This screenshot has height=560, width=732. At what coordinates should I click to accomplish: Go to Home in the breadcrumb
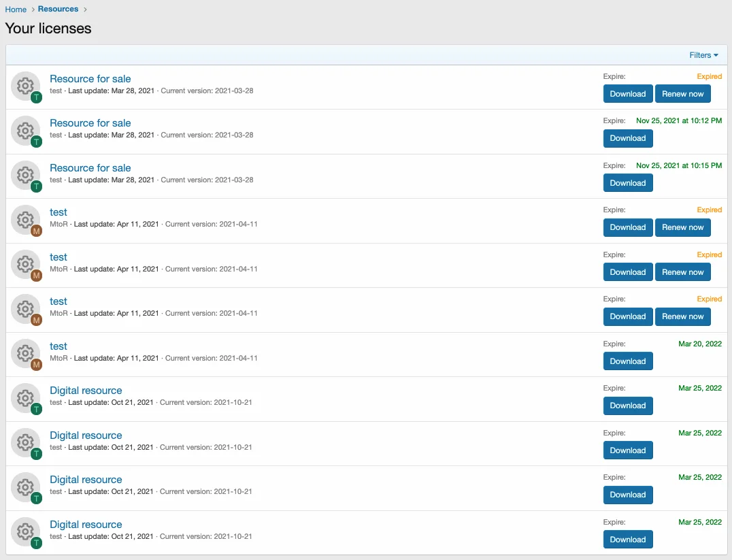[16, 10]
